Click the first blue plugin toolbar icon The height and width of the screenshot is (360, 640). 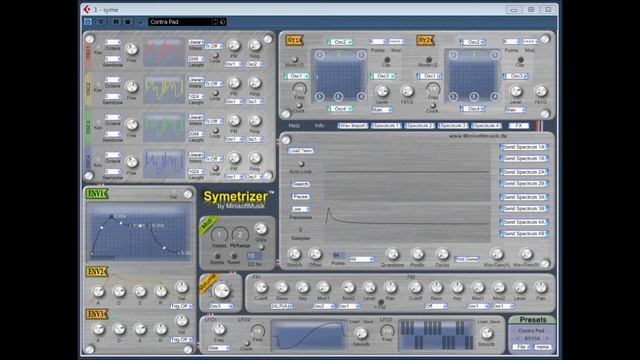click(x=88, y=22)
